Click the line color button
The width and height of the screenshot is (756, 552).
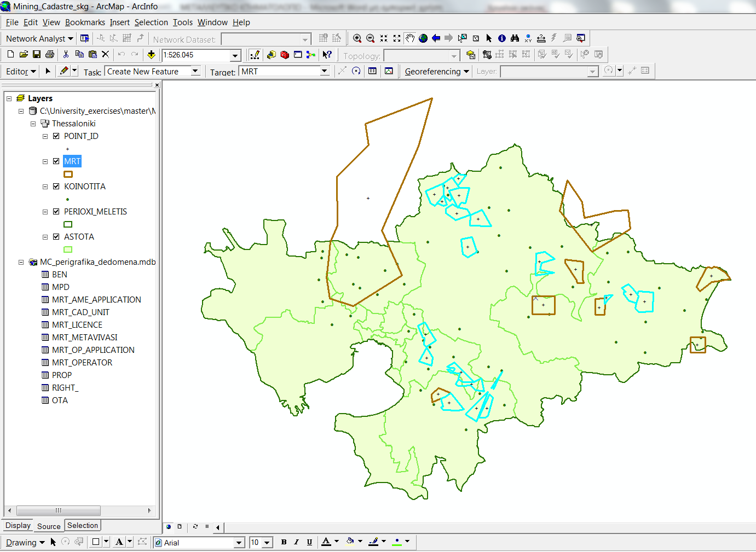pyautogui.click(x=374, y=542)
